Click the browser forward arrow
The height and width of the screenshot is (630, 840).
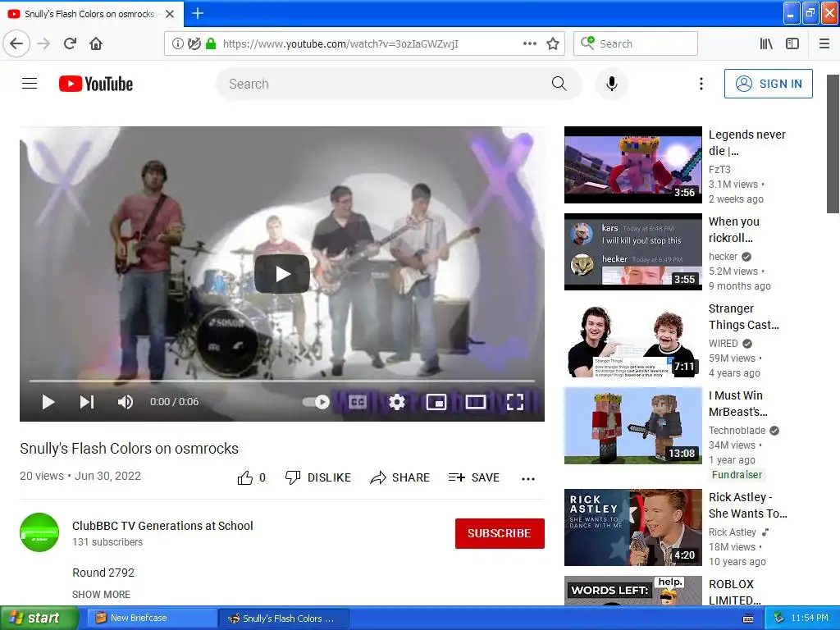[x=43, y=43]
